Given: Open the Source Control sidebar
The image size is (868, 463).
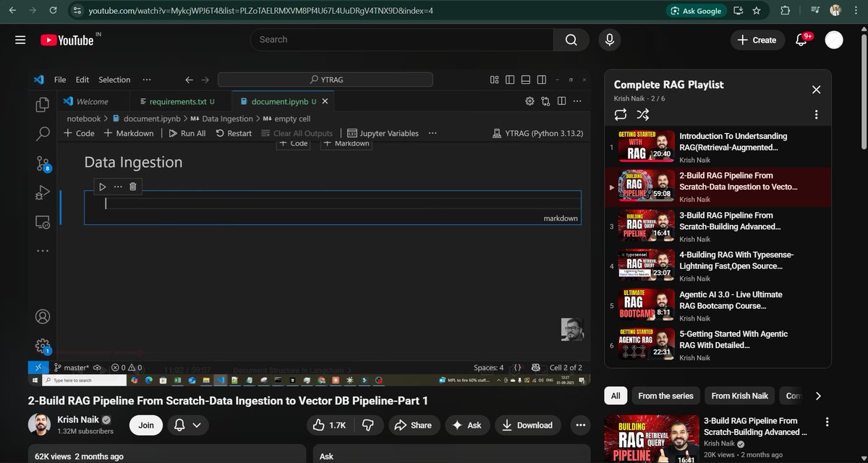Looking at the screenshot, I should 43,164.
